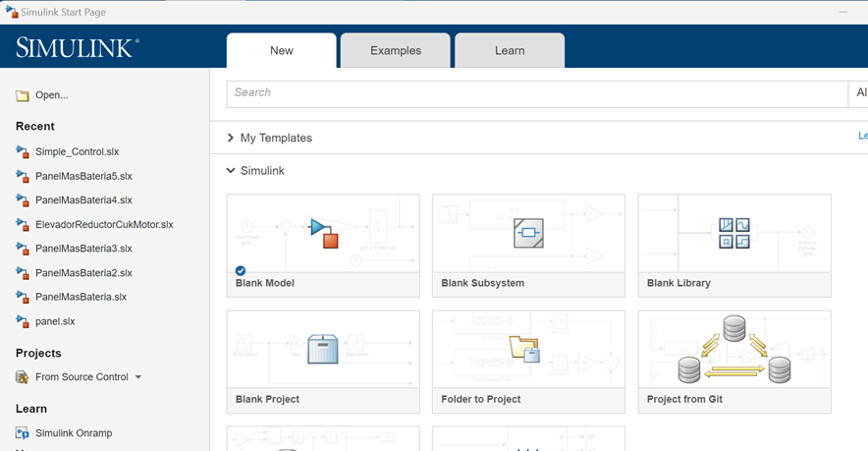Select the New tab
Viewport: 868px width, 451px height.
tap(281, 51)
